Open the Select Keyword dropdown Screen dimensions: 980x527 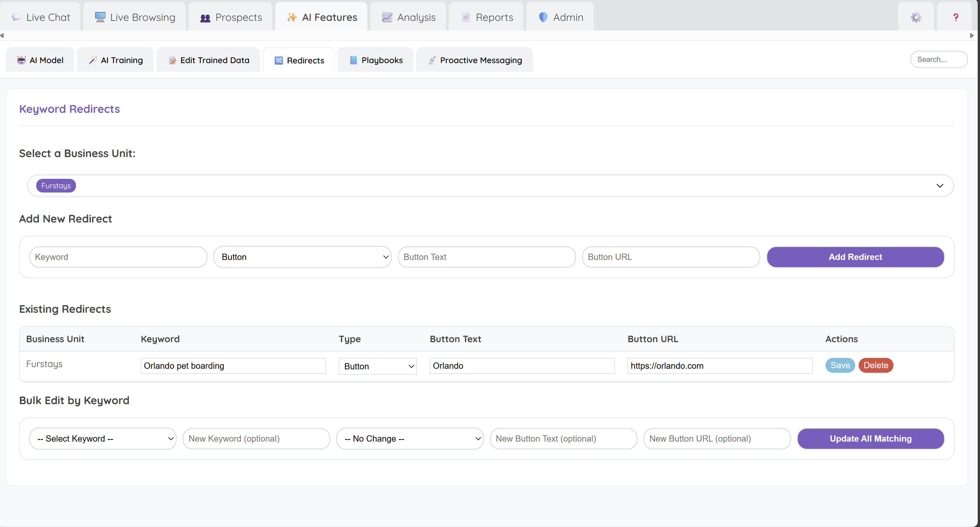point(102,438)
